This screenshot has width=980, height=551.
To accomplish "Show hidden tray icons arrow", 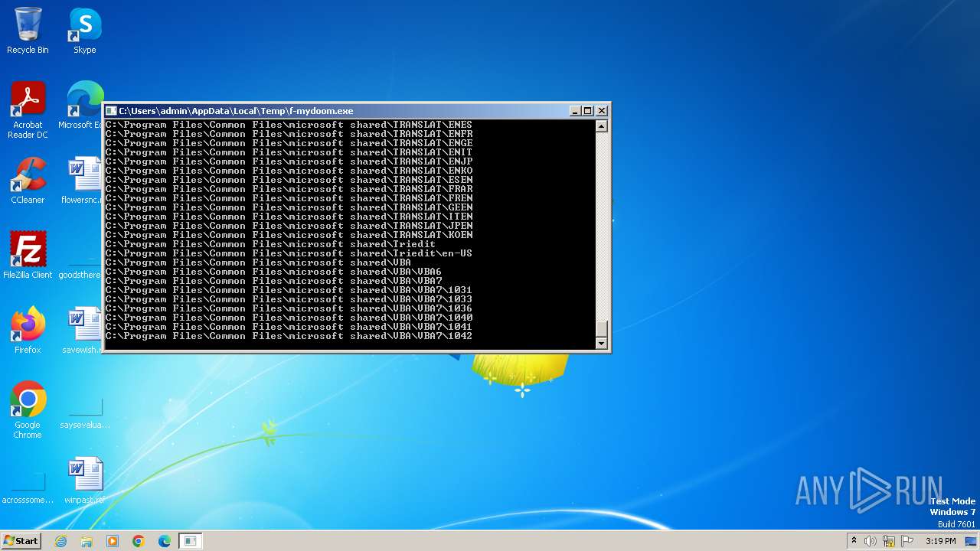I will pyautogui.click(x=854, y=541).
